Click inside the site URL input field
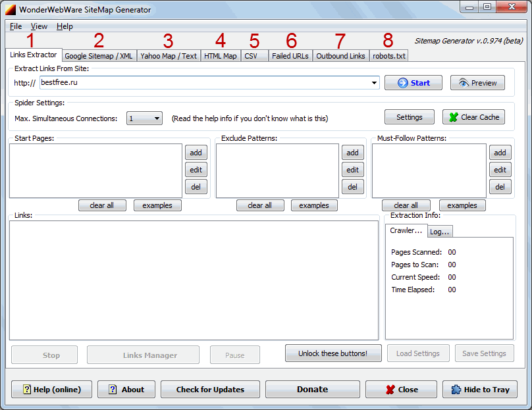The image size is (532, 410). coord(204,83)
